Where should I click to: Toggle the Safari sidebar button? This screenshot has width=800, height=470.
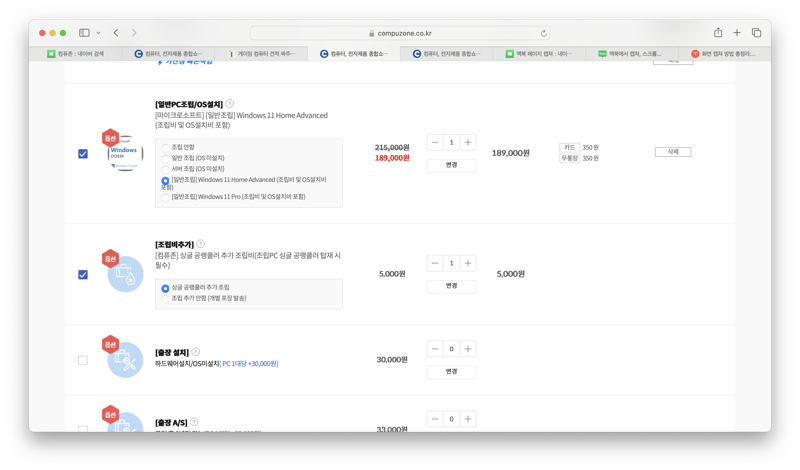[84, 33]
